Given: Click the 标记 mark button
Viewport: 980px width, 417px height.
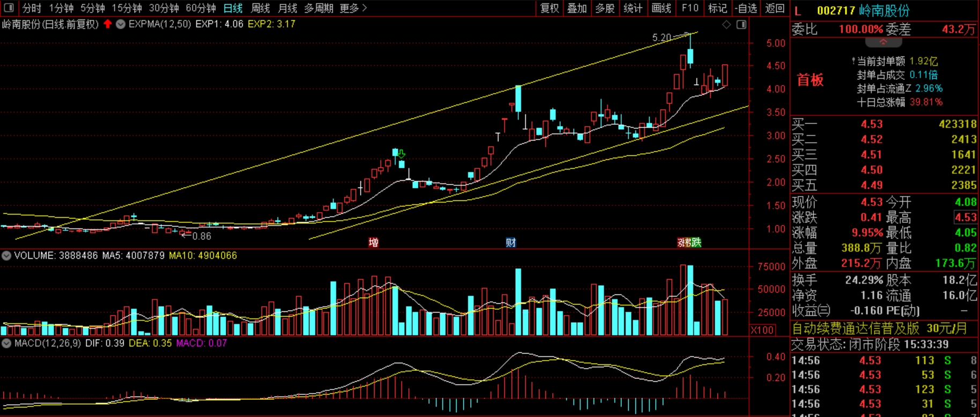Looking at the screenshot, I should point(717,8).
